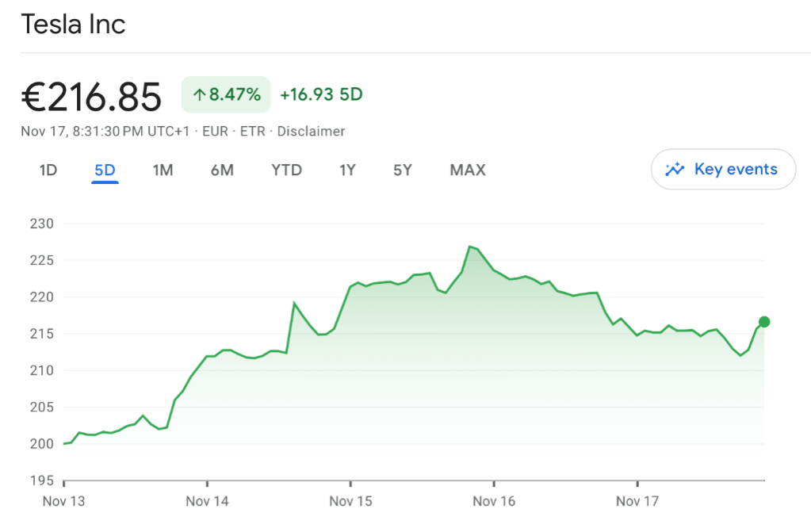Click the €216.85 price value

coord(91,97)
